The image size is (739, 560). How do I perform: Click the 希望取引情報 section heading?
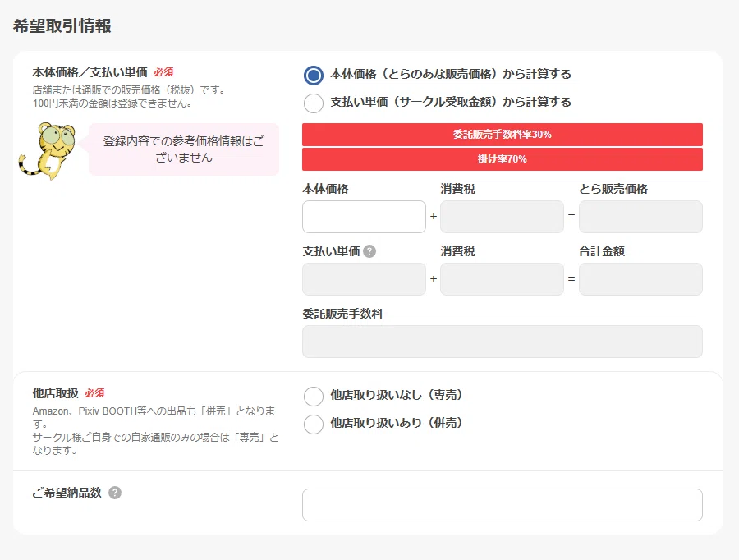pos(62,26)
